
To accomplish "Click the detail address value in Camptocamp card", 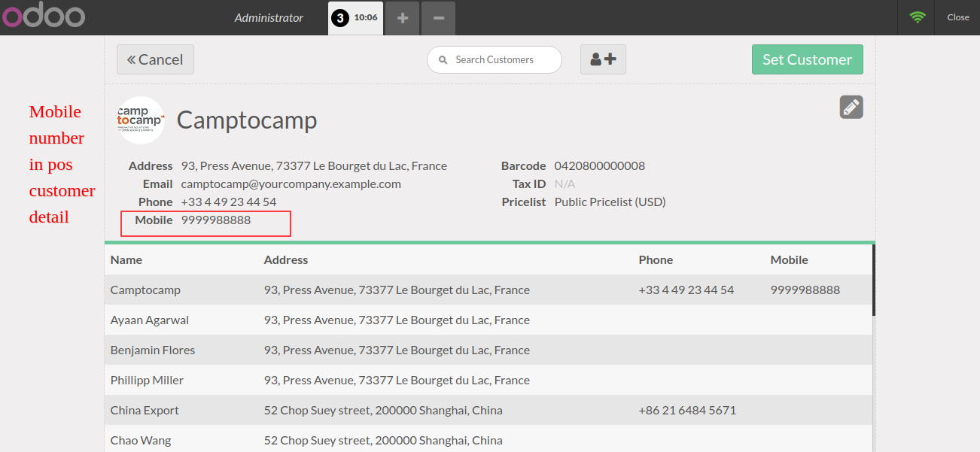I will pyautogui.click(x=314, y=166).
